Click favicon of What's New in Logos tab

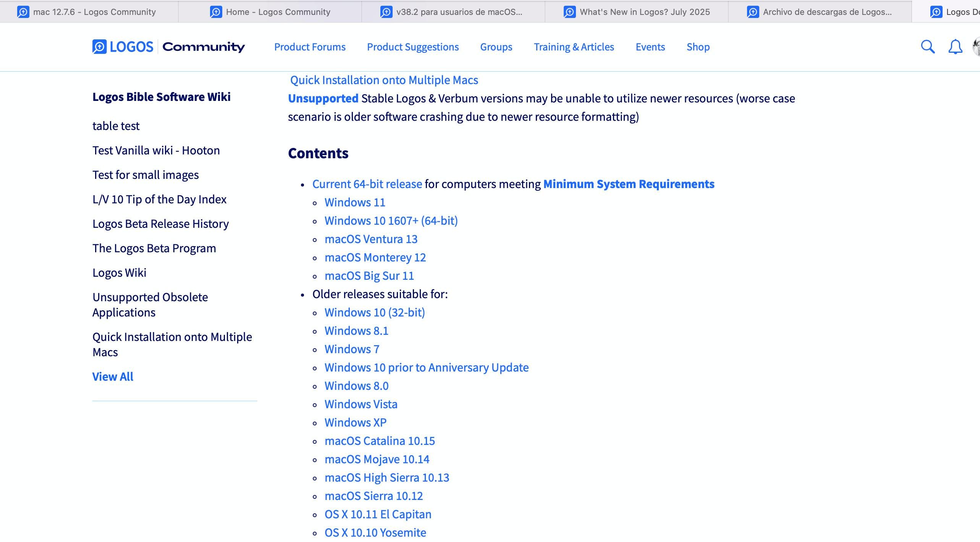coord(570,12)
